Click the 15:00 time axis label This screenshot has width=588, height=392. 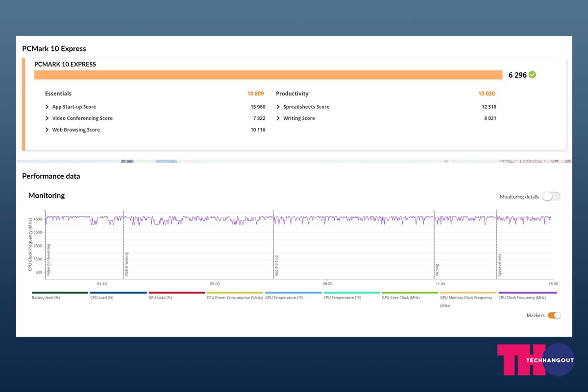[553, 284]
